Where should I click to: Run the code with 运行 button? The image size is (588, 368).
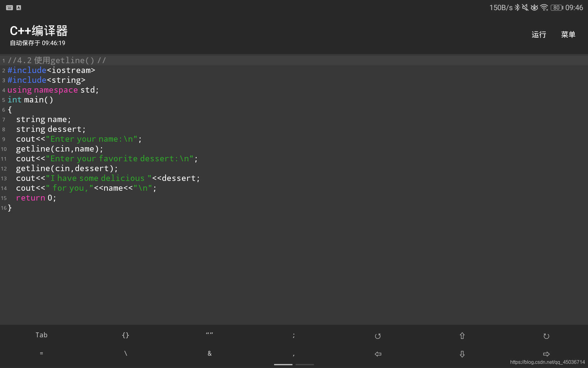(539, 34)
